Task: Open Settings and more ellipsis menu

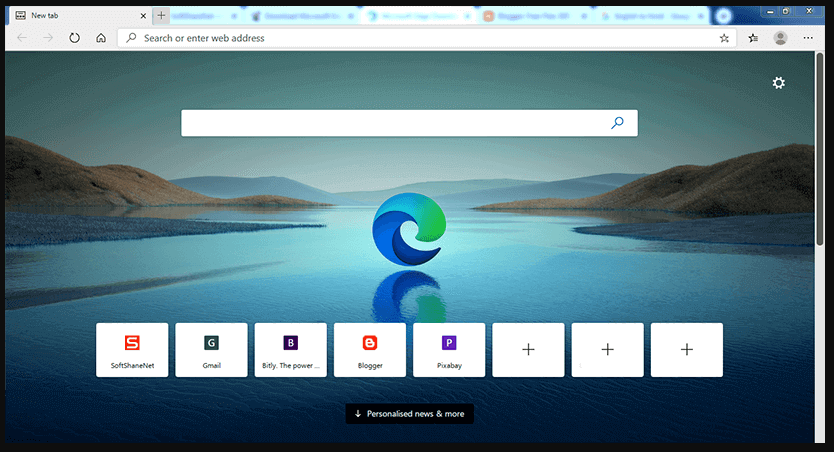Action: pyautogui.click(x=808, y=38)
